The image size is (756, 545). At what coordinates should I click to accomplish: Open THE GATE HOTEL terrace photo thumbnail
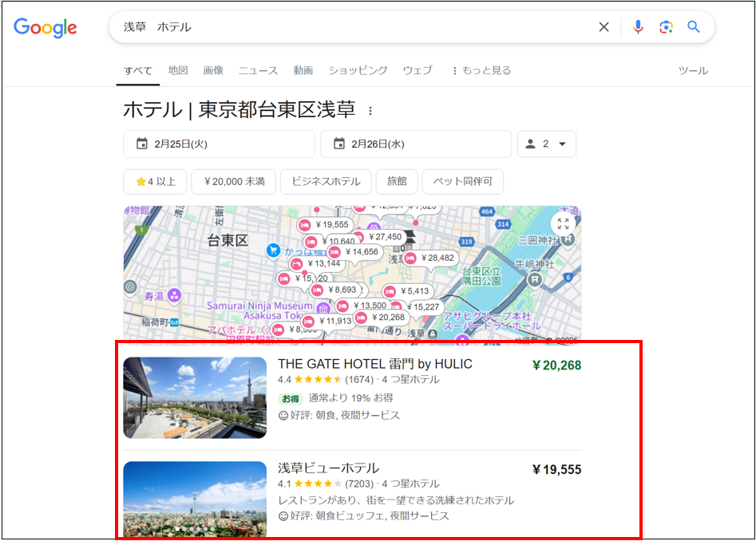click(195, 397)
